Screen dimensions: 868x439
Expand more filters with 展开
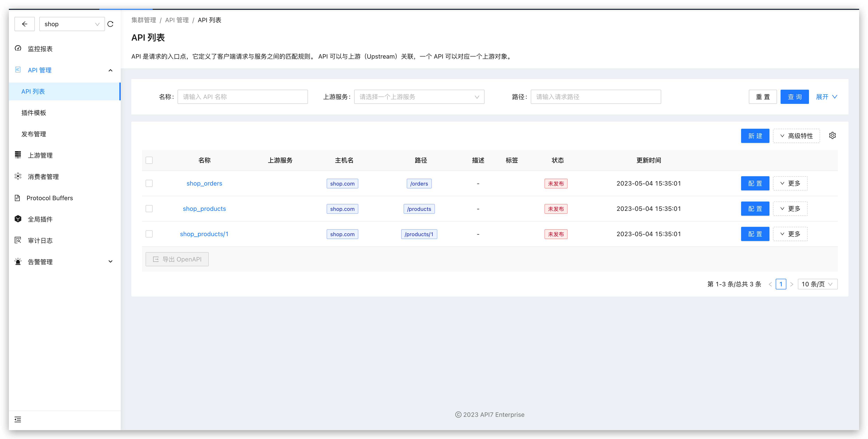tap(826, 97)
